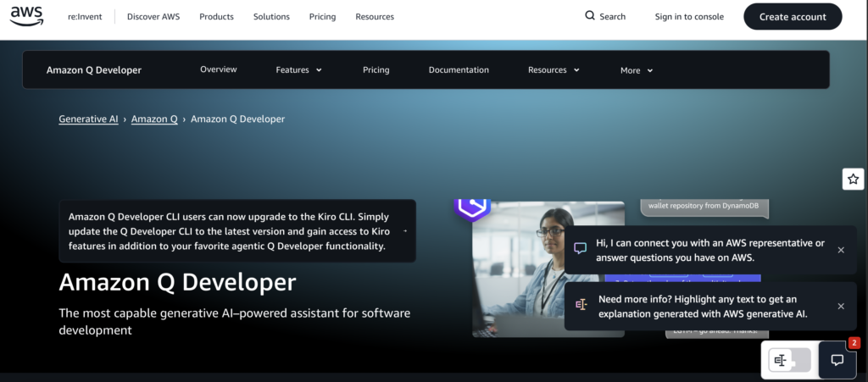Open the Products menu in top navigation

click(x=215, y=17)
